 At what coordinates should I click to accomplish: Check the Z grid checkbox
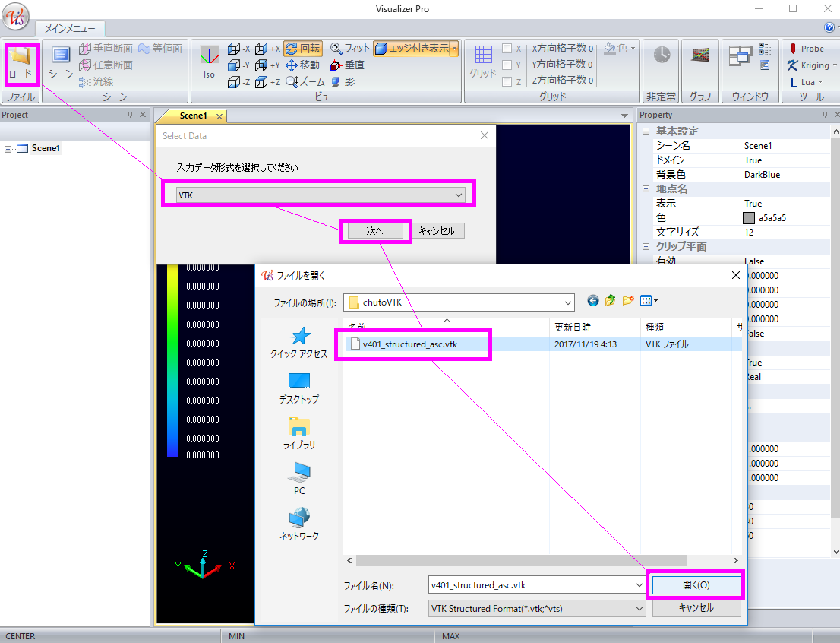pyautogui.click(x=507, y=82)
